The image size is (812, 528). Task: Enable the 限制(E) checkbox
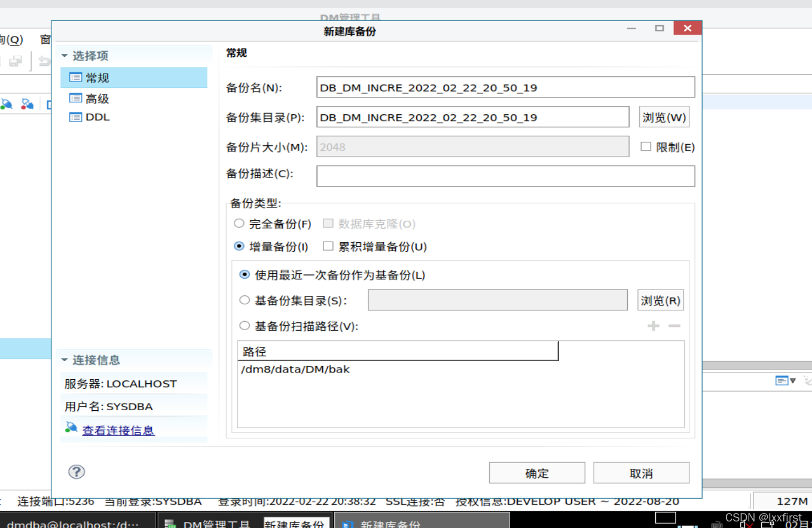coord(646,147)
